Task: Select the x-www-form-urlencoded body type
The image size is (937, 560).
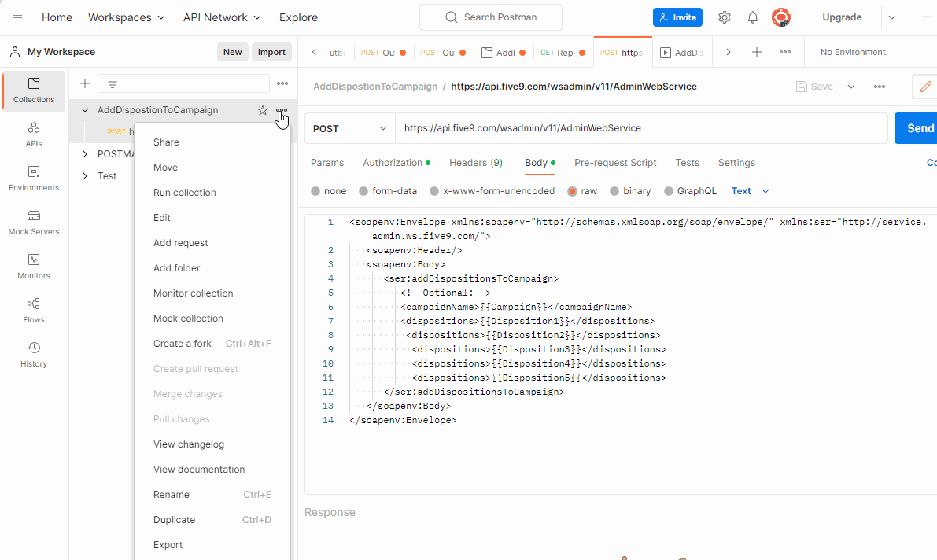Action: click(434, 191)
